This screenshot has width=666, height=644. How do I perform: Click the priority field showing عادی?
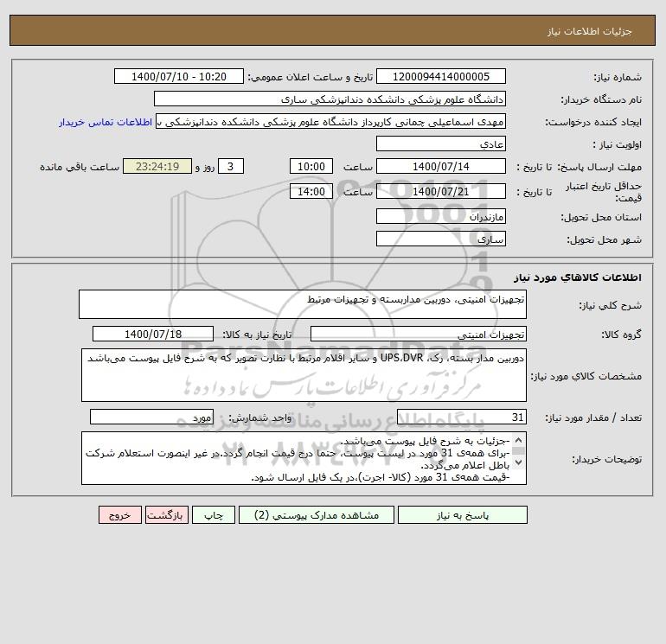[441, 143]
